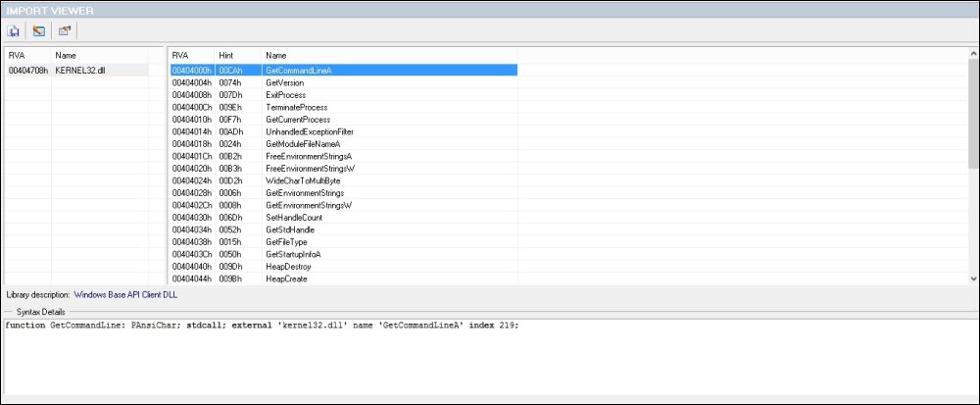Click hint value 00ADh

(230, 131)
